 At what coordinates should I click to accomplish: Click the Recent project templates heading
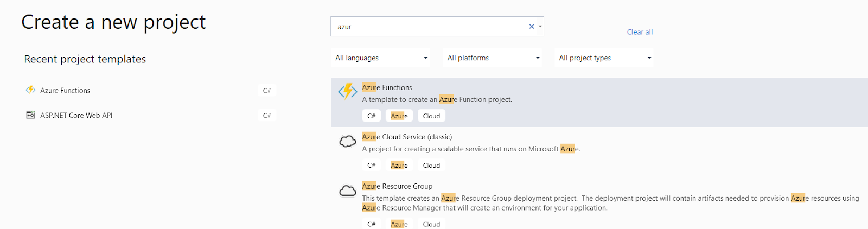(x=85, y=59)
